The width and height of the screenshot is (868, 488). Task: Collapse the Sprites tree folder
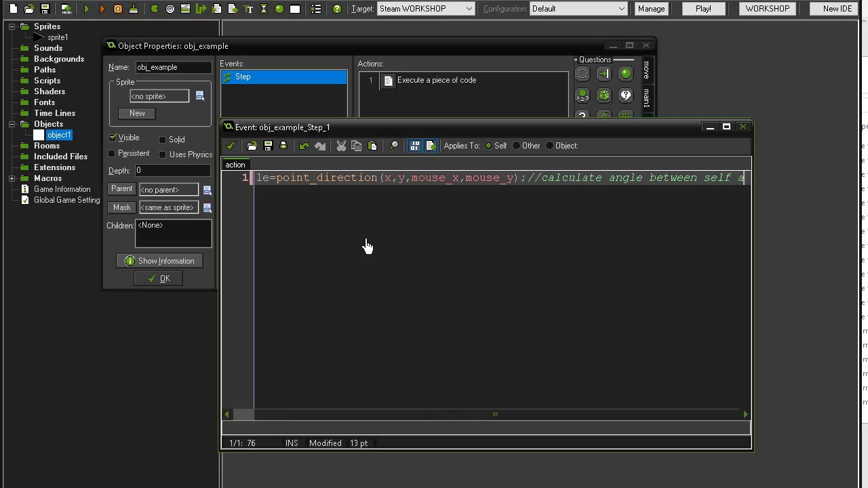point(12,26)
